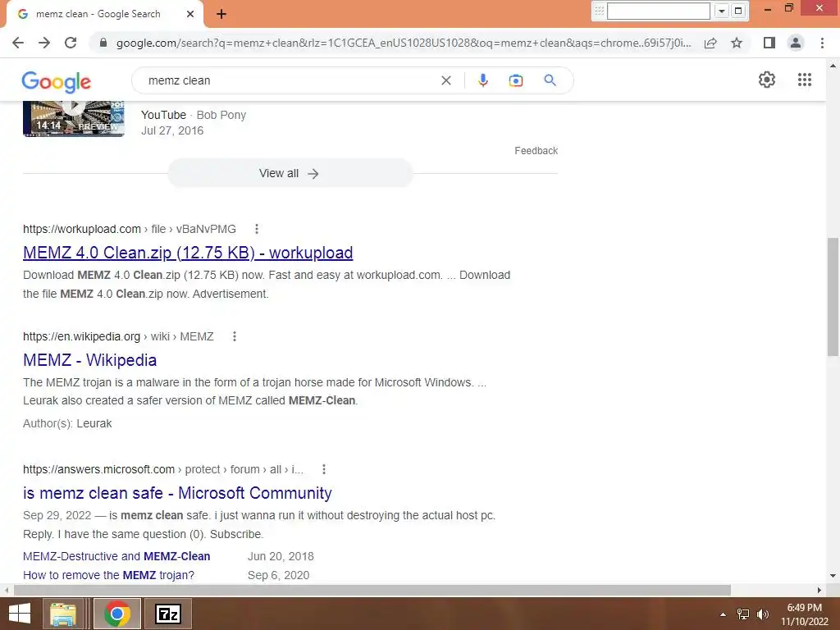Open options for workupload result
Image resolution: width=840 pixels, height=630 pixels.
[x=257, y=230]
